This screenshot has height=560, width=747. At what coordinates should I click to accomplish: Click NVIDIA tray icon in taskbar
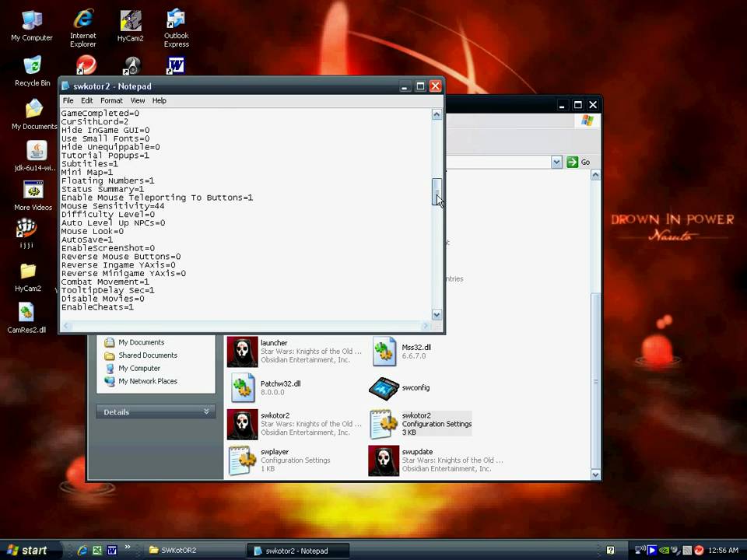click(664, 551)
